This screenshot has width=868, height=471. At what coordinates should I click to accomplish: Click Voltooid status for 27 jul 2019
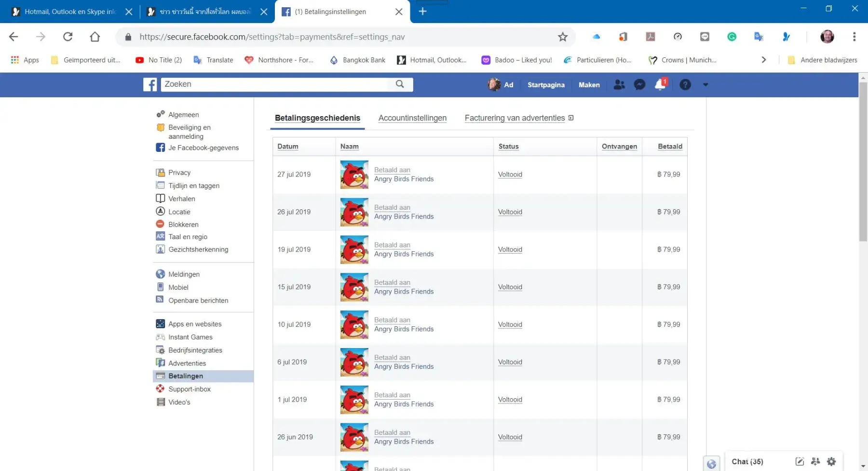click(x=510, y=175)
